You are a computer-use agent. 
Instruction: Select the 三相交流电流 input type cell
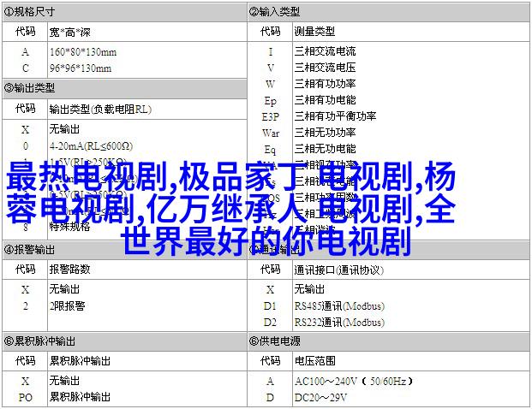[325, 51]
